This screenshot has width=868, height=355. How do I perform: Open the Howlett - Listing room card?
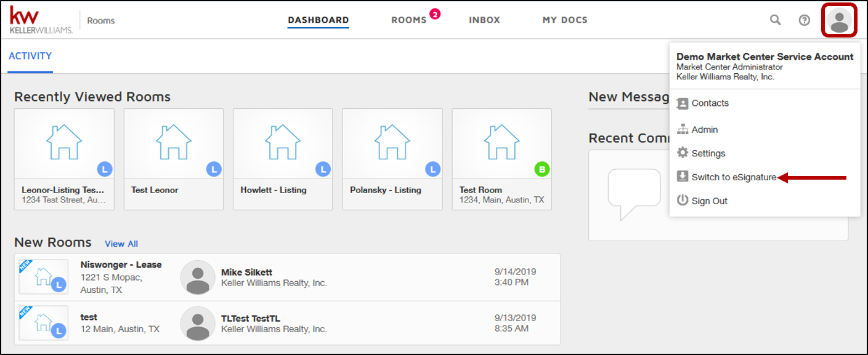click(283, 159)
